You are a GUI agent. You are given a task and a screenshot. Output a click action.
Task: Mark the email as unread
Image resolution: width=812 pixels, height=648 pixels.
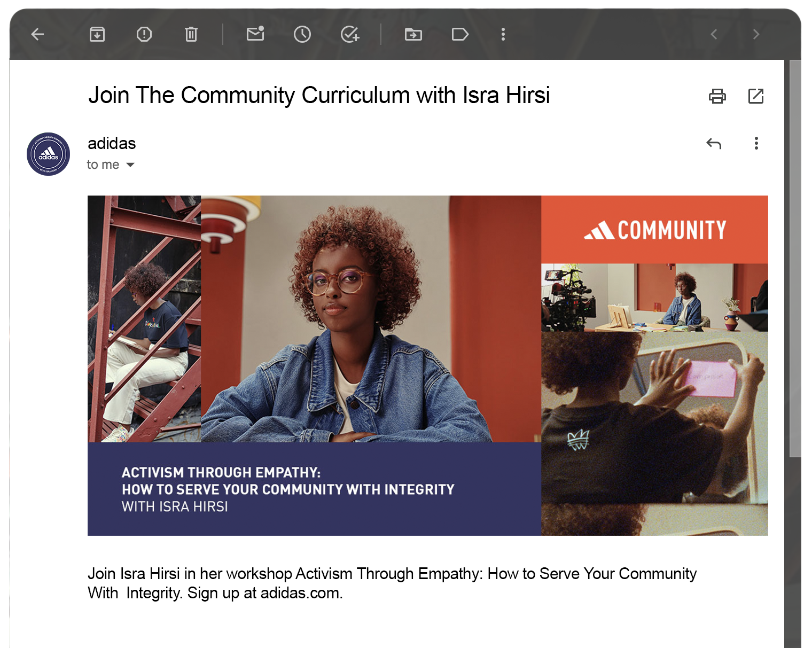[x=255, y=34]
